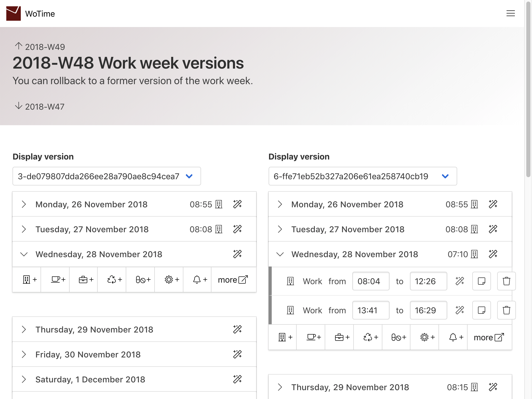Add coffee break entry in left panel
The height and width of the screenshot is (399, 532).
tap(58, 280)
